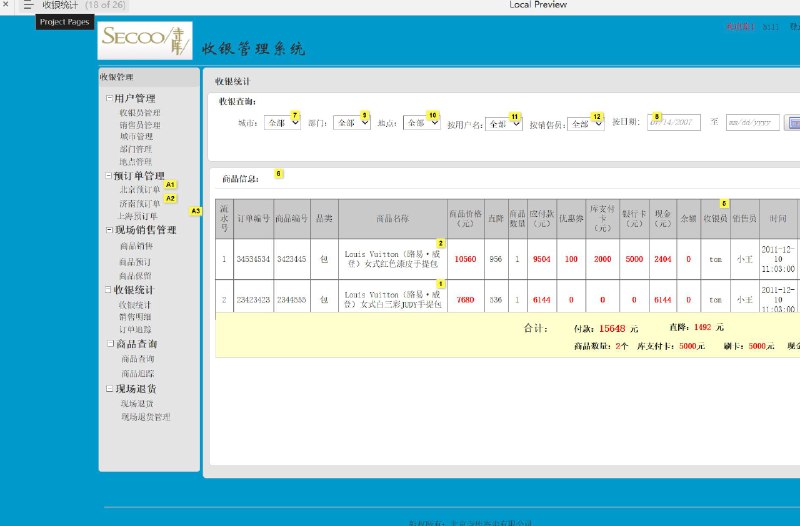Open the 按销售员 dropdown
Screen dimensions: 800x526
coord(586,124)
